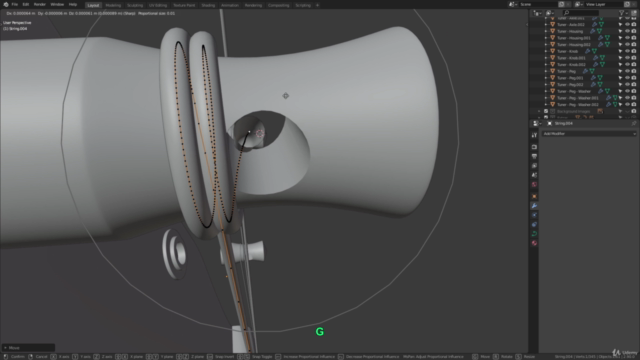Open the Help menu
This screenshot has width=640, height=360.
[x=73, y=4]
